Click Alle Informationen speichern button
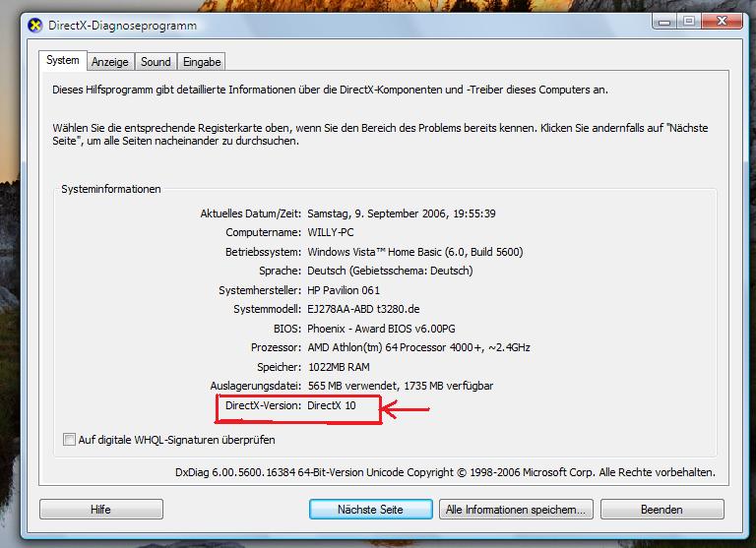Viewport: 756px width, 548px height. click(516, 510)
